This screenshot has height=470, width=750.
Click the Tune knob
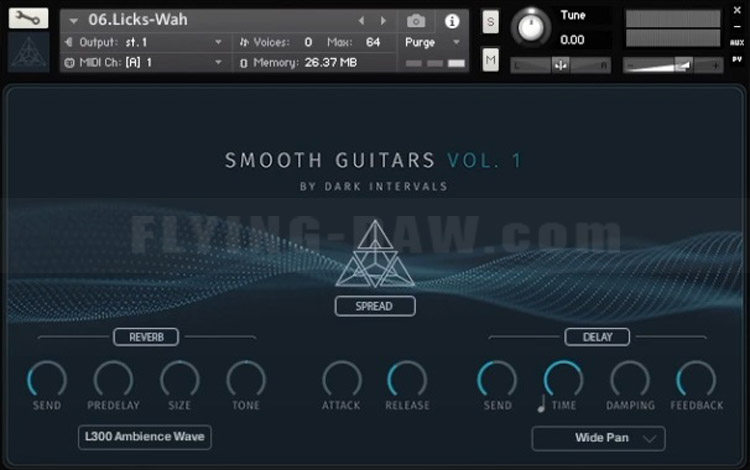point(531,27)
